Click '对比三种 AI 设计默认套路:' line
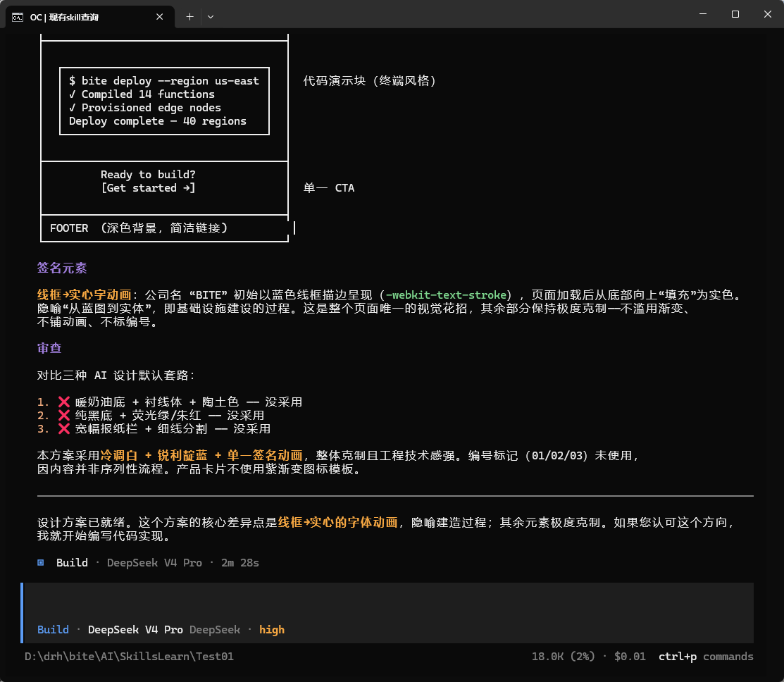 pos(116,376)
